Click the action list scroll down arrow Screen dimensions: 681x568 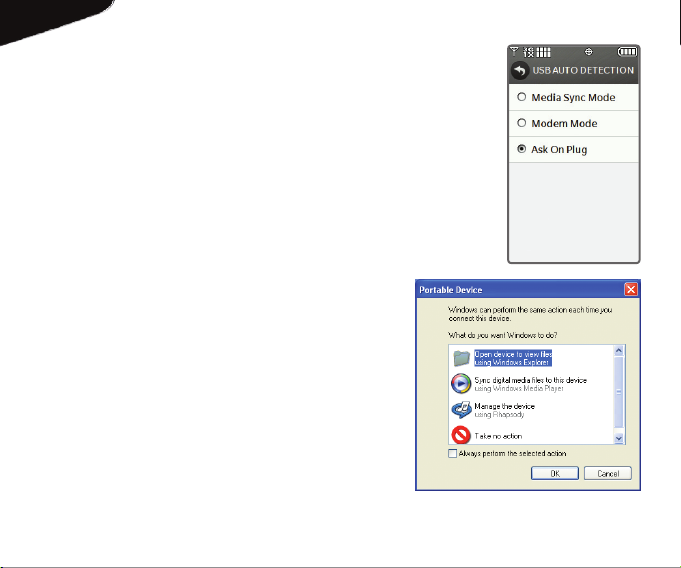click(619, 439)
